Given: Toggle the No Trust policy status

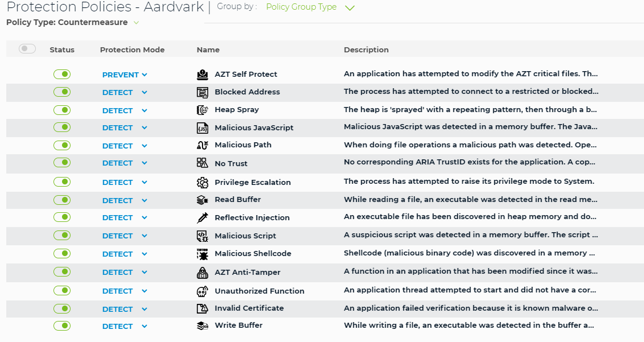Looking at the screenshot, I should click(62, 162).
